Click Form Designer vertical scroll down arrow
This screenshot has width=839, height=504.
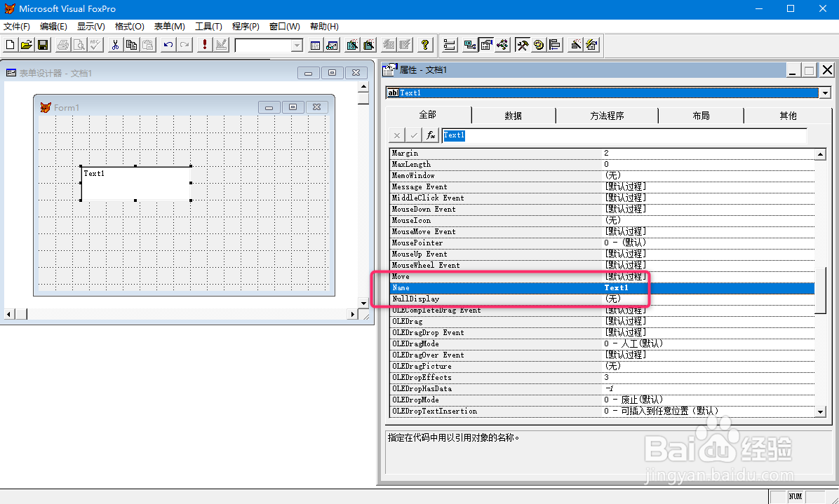coord(364,303)
